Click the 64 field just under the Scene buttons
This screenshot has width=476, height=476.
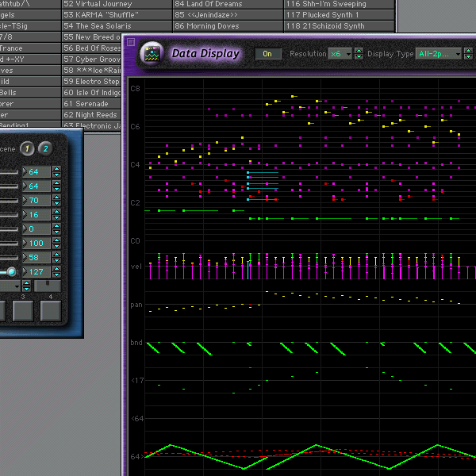click(36, 172)
